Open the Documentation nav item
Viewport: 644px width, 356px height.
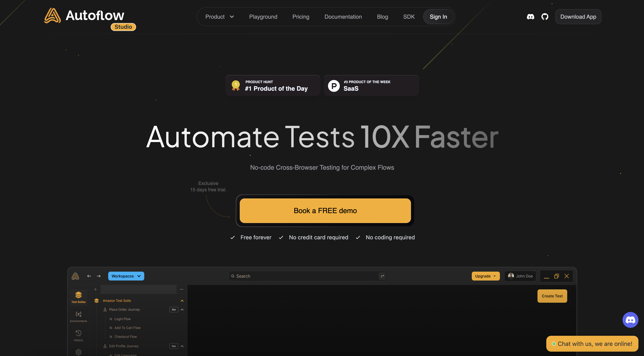pos(343,17)
